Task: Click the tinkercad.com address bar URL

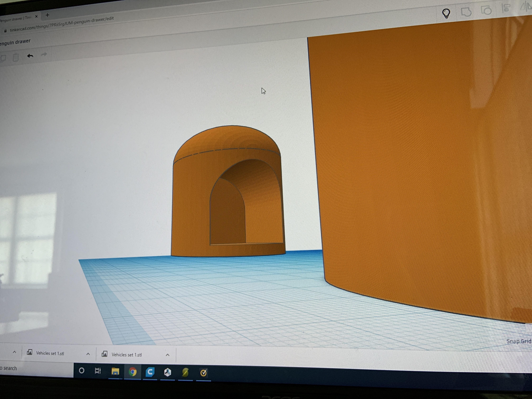Action: [62, 24]
